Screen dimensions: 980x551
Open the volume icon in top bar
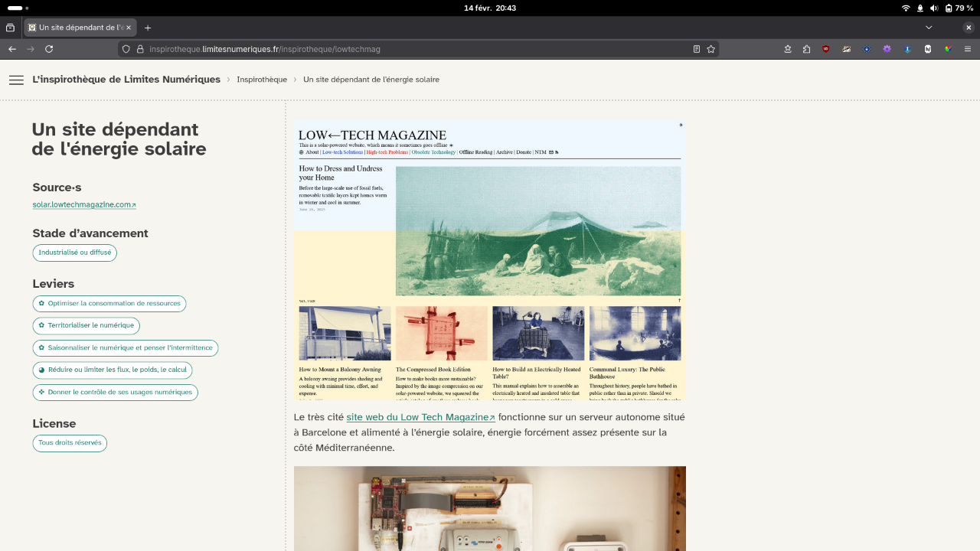[x=934, y=8]
